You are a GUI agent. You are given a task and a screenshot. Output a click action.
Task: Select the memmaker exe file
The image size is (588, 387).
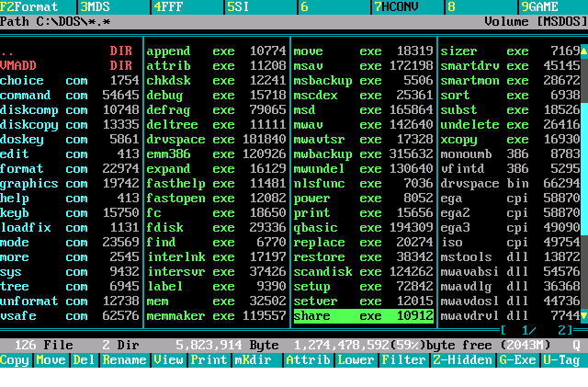[x=217, y=315]
